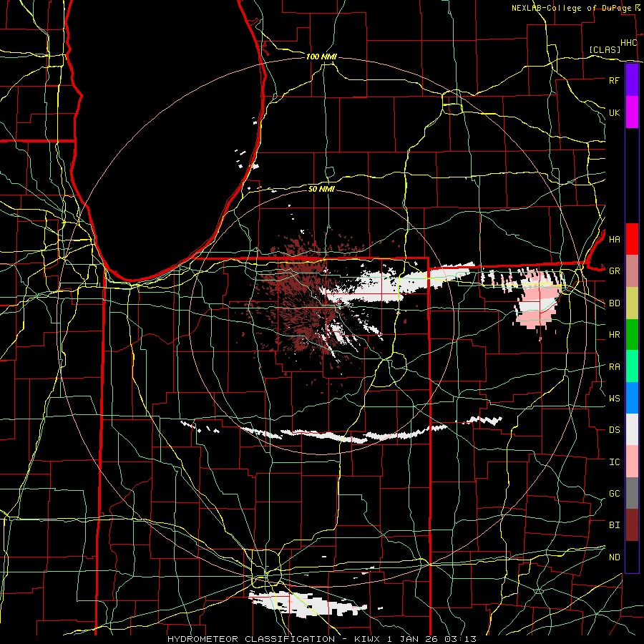The image size is (644, 644).
Task: Click the WS legend label
Action: point(614,398)
